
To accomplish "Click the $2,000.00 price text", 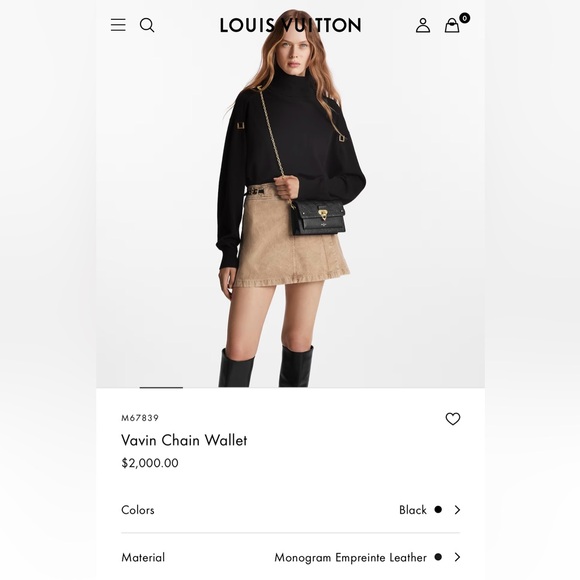I will 150,463.
